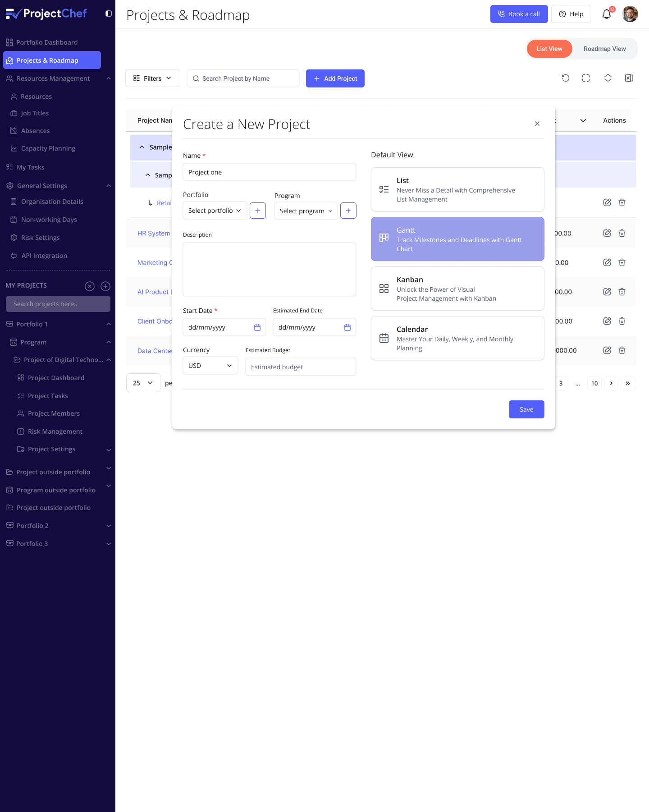Click the add icon beside MY PROJECTS

point(105,286)
